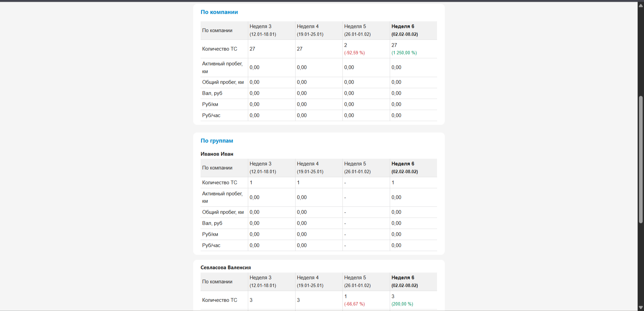Screen dimensions: 644x311
Task: Click "Вал, руб" label in top company table
Action: point(212,93)
